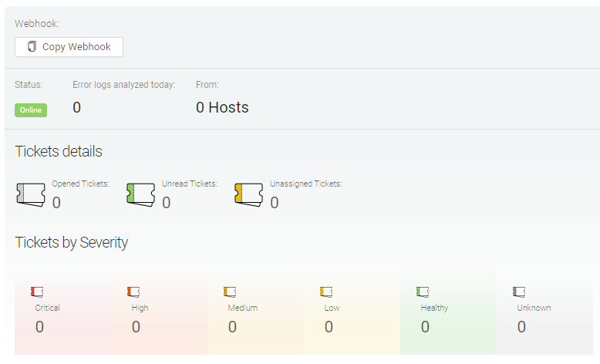Select the Critical tickets card

click(x=62, y=316)
